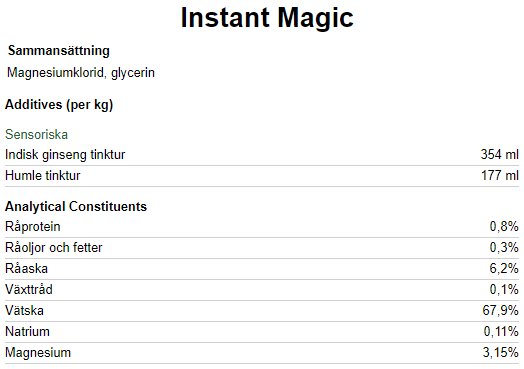Click the 6,2% ash value

point(504,268)
